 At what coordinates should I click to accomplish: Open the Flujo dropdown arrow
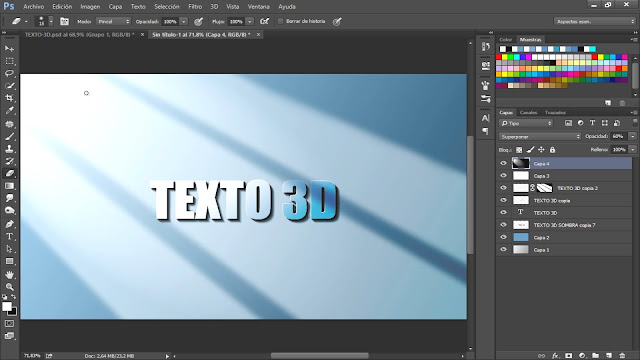[x=249, y=21]
